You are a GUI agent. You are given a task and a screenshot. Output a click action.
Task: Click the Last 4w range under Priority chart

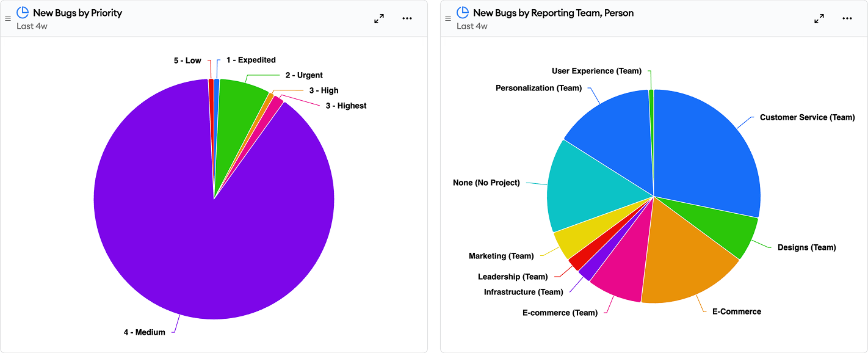32,26
